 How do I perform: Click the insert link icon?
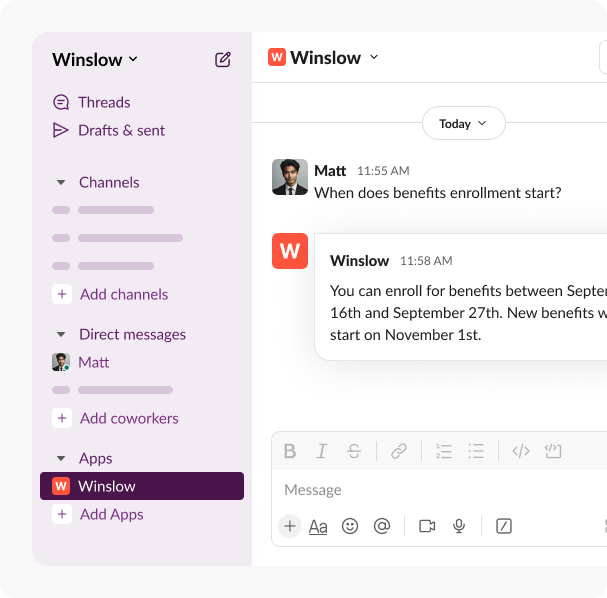click(x=399, y=451)
